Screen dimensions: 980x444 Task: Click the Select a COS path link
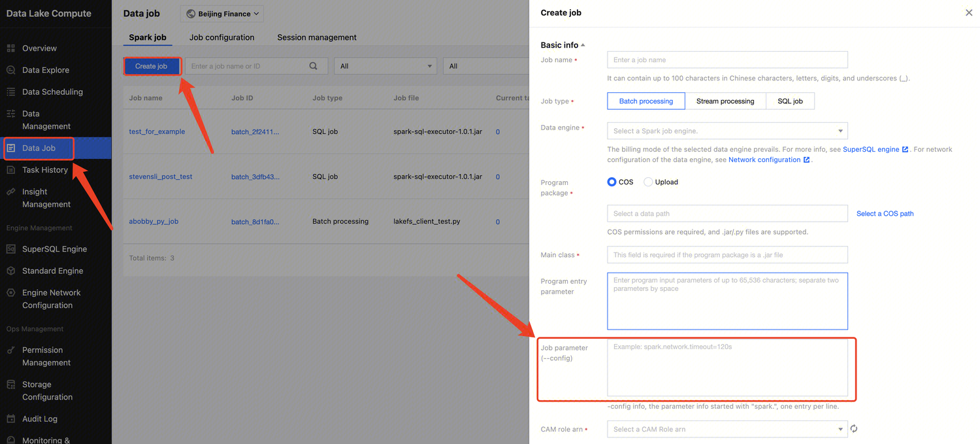tap(885, 213)
